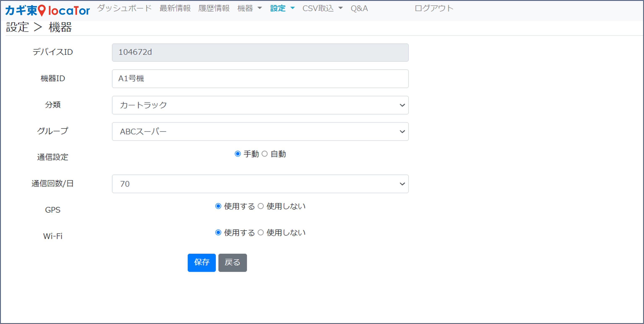This screenshot has height=324, width=644.
Task: Select 手動 for 通信設定
Action: [238, 154]
